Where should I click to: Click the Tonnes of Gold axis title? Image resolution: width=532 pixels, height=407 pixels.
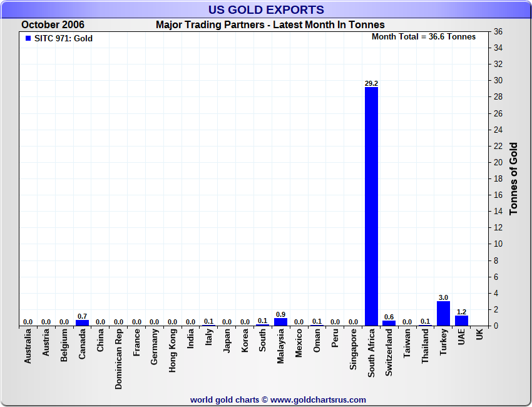point(513,178)
